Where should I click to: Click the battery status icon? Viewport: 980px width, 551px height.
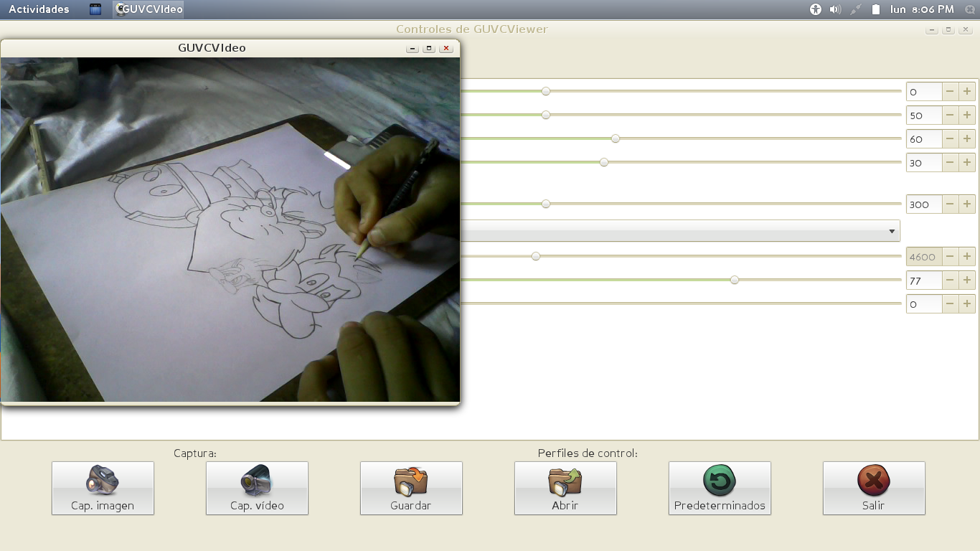pyautogui.click(x=877, y=9)
